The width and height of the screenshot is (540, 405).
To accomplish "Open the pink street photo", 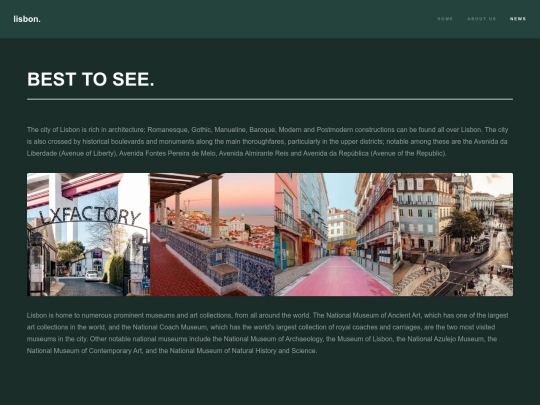I will (x=334, y=234).
